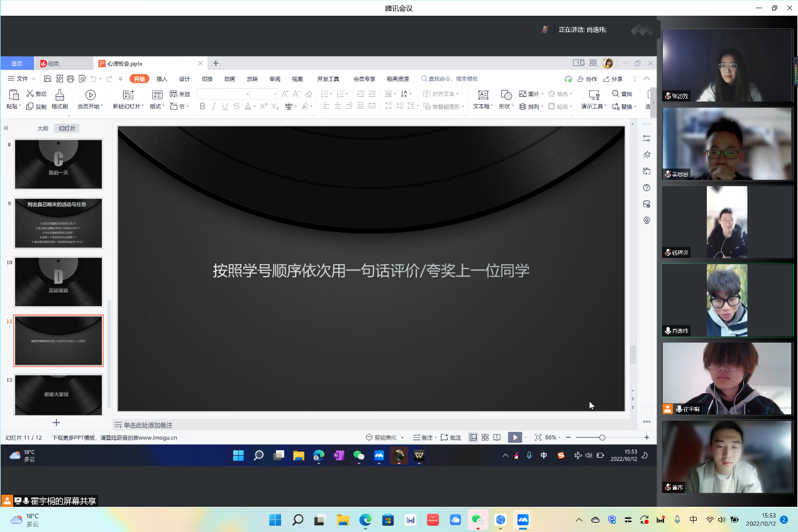Switch to the 动画 ribbon tab
This screenshot has height=532, width=798.
tap(230, 79)
